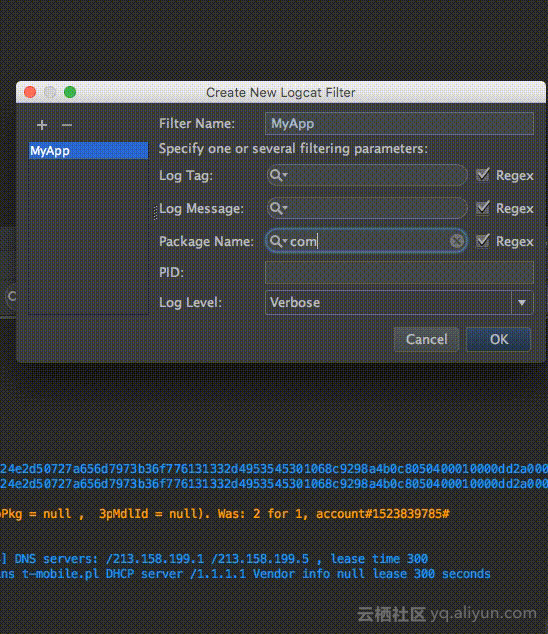Toggle Regex checkbox for Log Message
This screenshot has width=548, height=634.
pyautogui.click(x=482, y=208)
